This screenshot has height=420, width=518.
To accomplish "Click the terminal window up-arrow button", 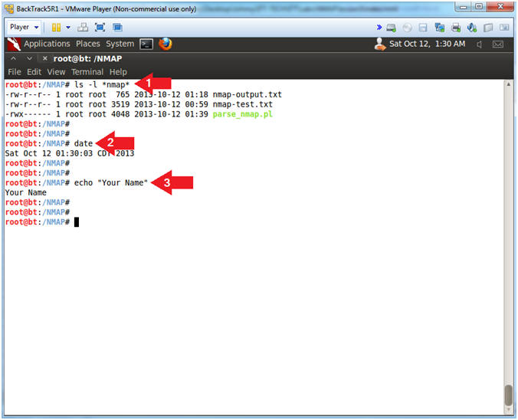I will (13, 59).
